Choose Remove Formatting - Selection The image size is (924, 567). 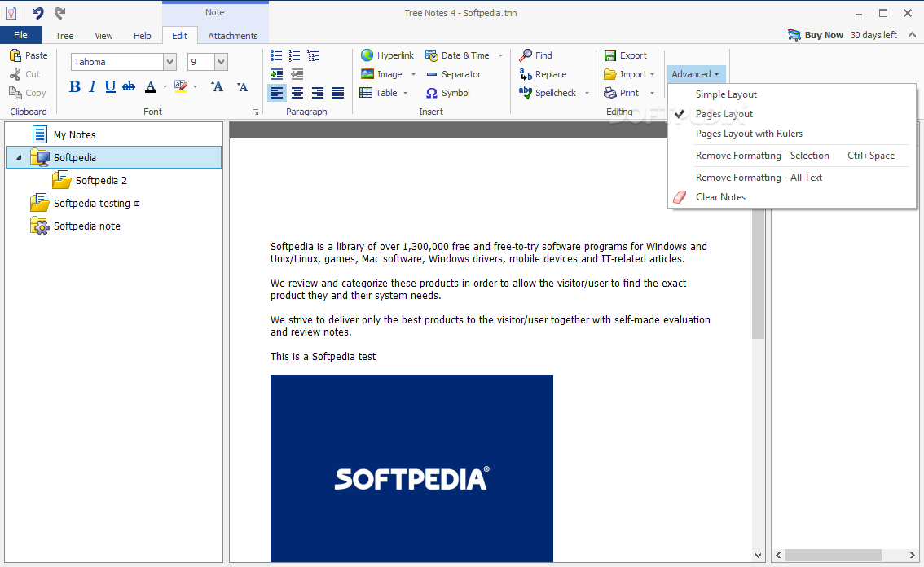(763, 156)
